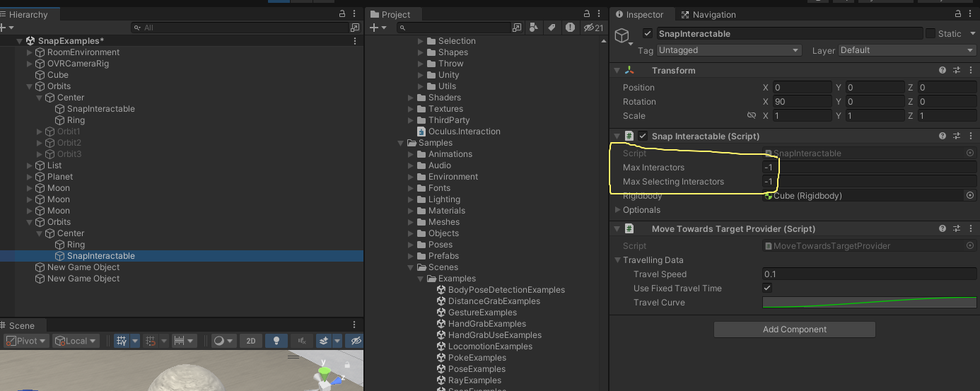Select Planet in the Hierarchy

(x=59, y=177)
